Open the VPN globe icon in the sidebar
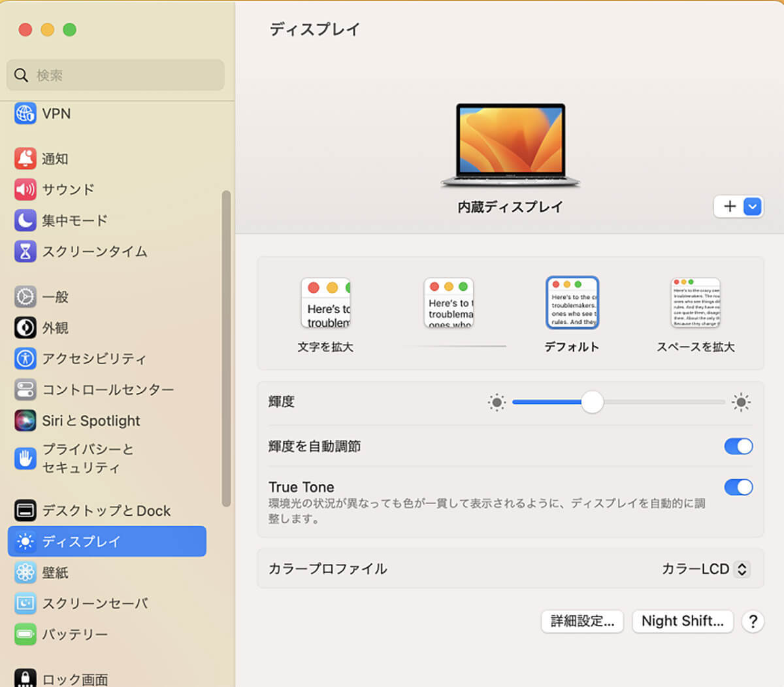The height and width of the screenshot is (687, 784). [x=25, y=114]
